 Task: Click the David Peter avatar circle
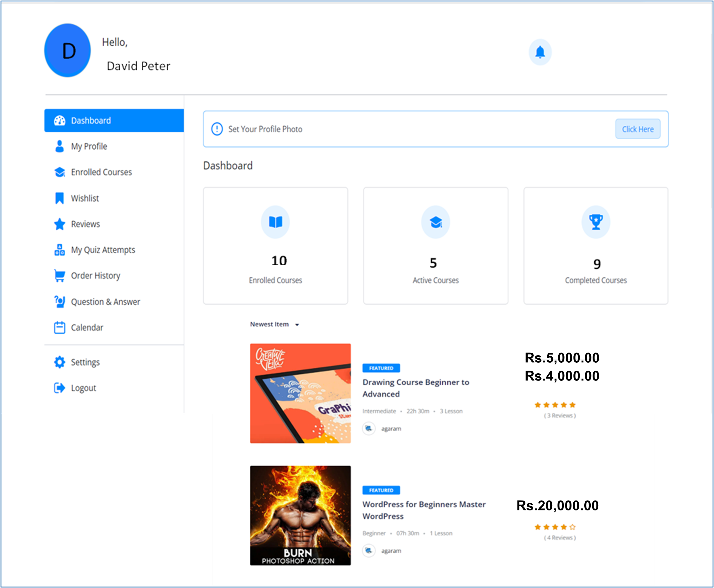68,51
